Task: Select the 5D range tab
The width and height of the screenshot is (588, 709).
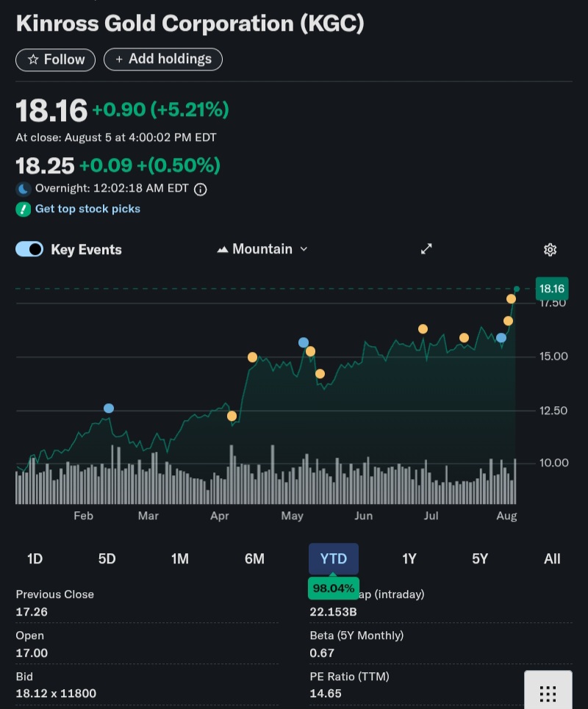Action: click(x=107, y=559)
